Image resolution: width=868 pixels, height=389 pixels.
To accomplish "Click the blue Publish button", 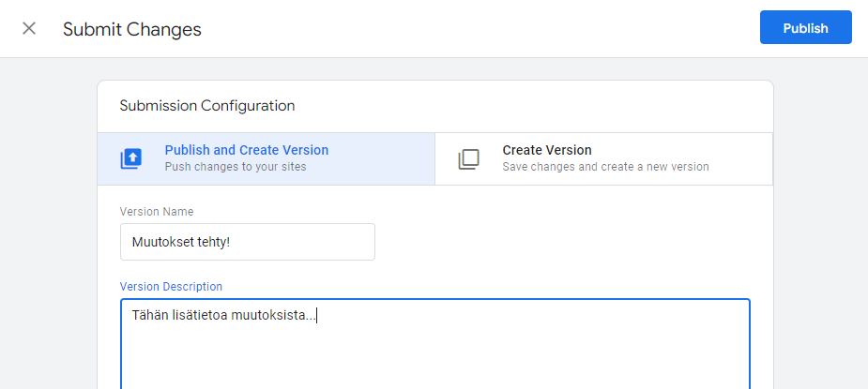I will 805,27.
